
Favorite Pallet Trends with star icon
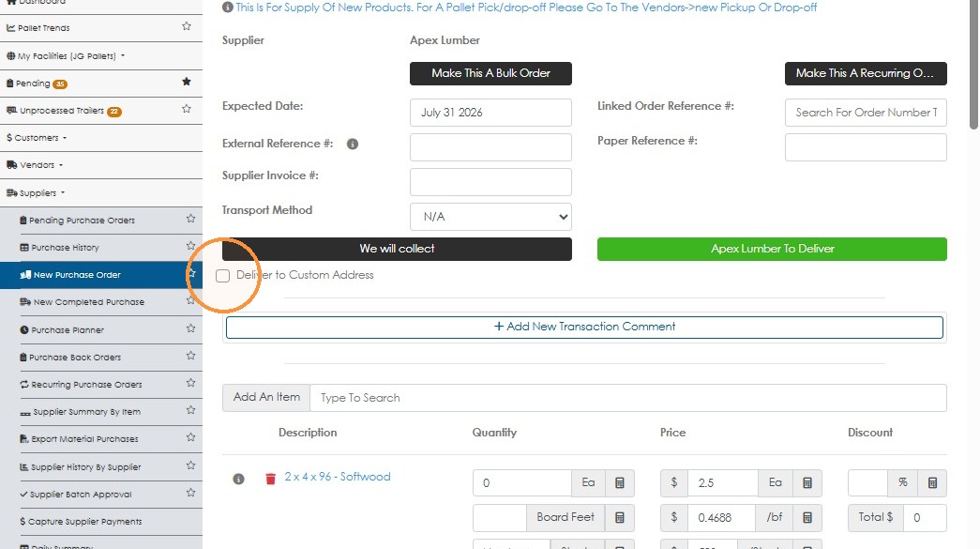tap(187, 26)
